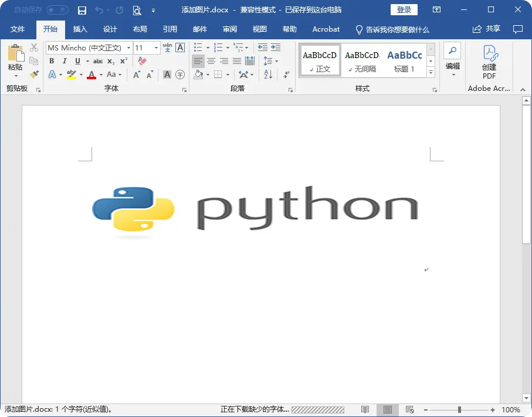The height and width of the screenshot is (417, 532).
Task: Click the Paste clipboard icon
Action: [x=16, y=53]
